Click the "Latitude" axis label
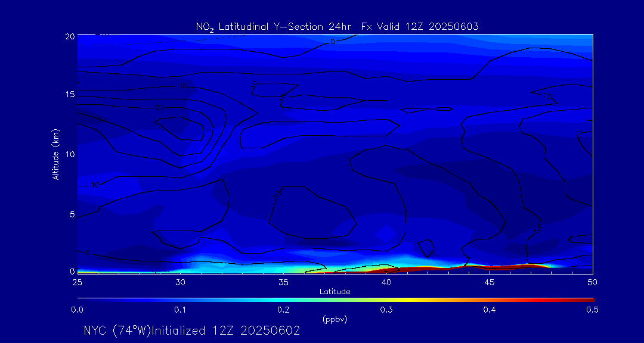 pos(335,292)
